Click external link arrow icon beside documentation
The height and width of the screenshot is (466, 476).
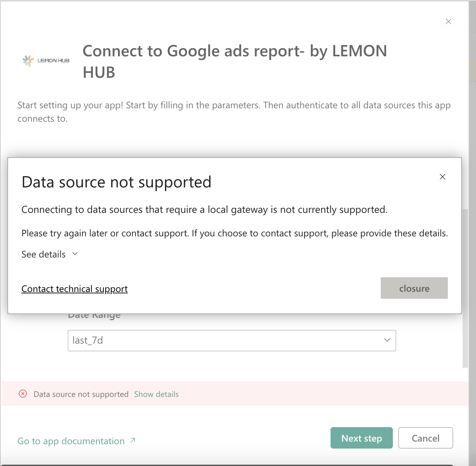(x=133, y=440)
